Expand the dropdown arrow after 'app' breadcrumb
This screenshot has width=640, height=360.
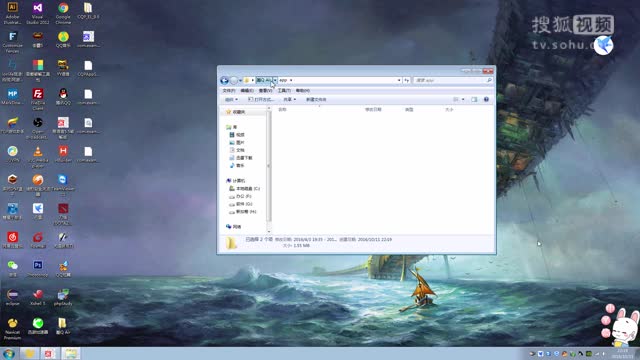pos(291,80)
